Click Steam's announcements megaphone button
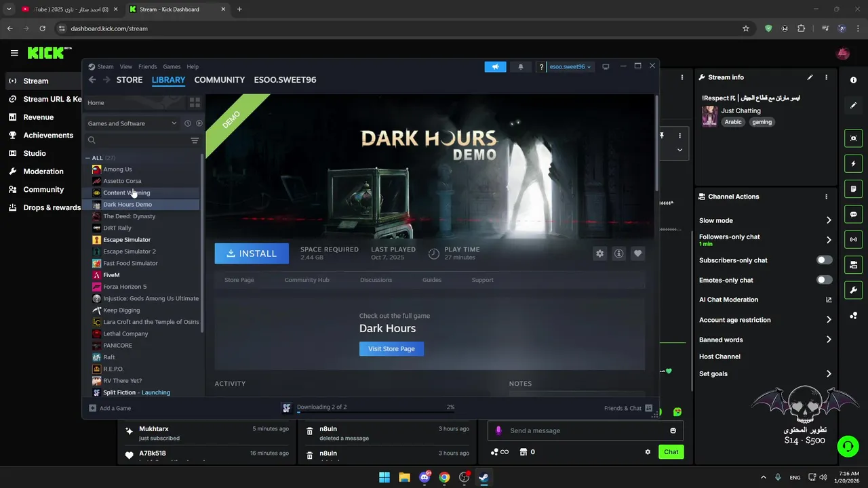The width and height of the screenshot is (868, 488). 495,66
